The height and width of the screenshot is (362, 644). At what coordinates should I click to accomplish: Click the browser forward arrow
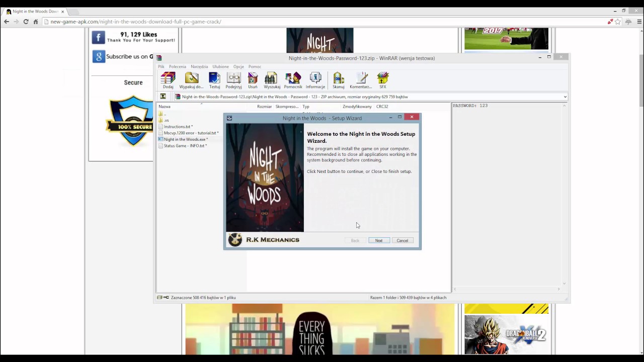16,22
